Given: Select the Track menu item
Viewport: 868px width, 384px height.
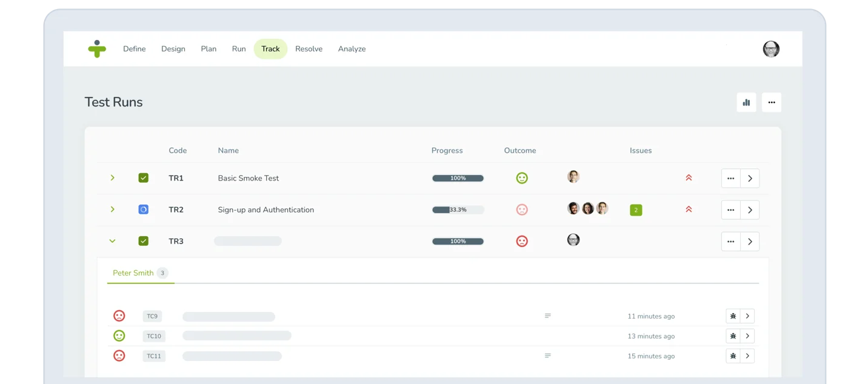Looking at the screenshot, I should [x=270, y=49].
